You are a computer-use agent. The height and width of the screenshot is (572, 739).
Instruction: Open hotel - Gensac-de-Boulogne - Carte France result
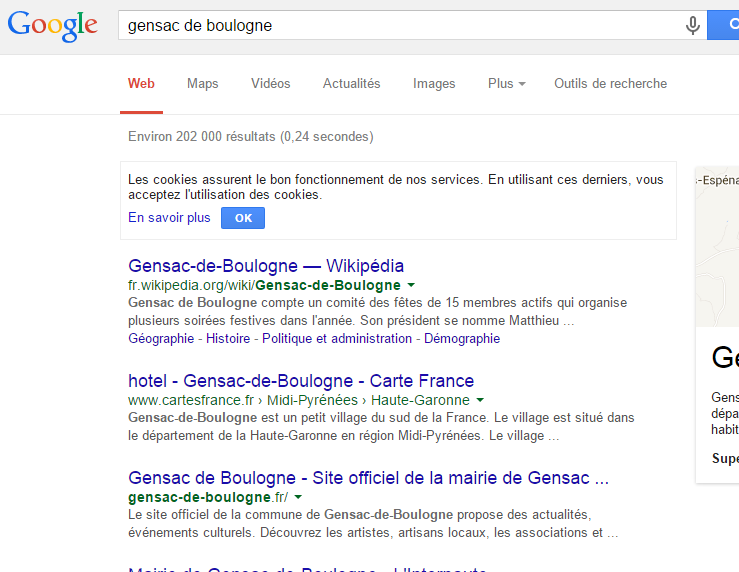[301, 381]
